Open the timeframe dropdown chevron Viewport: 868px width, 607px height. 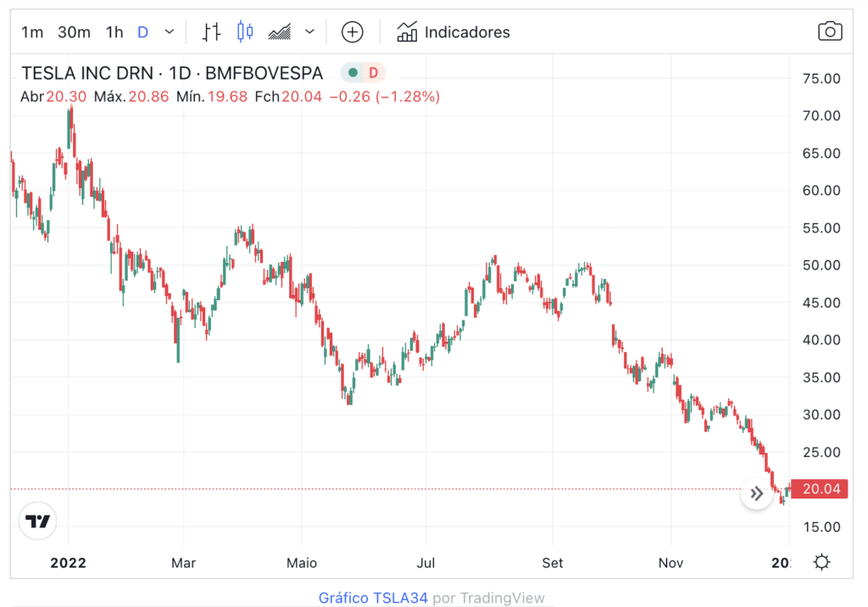170,32
